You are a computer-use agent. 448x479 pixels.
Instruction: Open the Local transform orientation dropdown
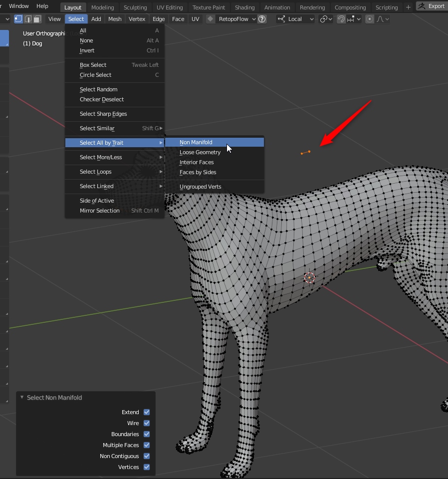(295, 19)
